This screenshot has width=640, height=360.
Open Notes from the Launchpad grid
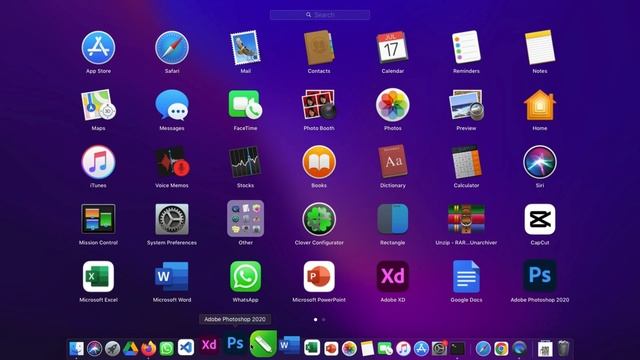coord(540,48)
